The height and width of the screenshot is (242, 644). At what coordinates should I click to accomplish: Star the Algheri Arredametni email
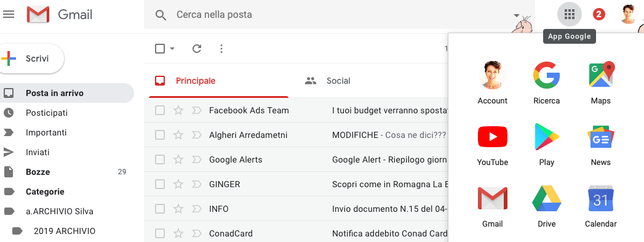[178, 135]
